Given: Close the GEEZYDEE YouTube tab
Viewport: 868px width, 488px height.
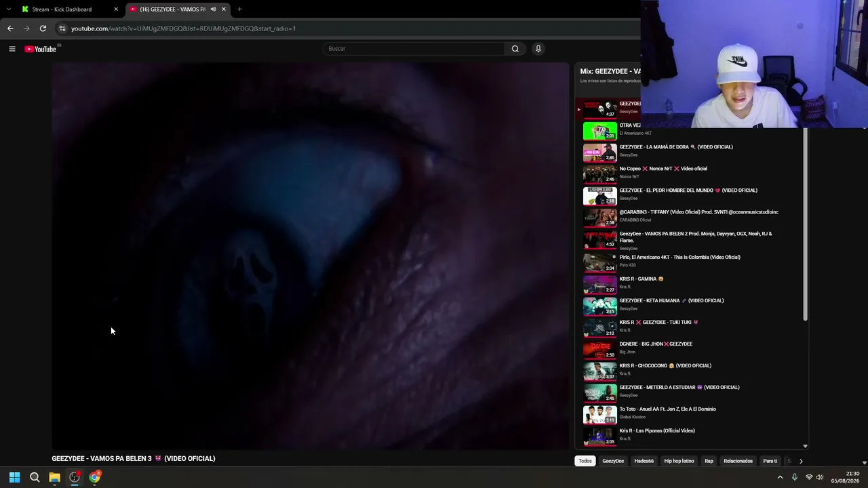Looking at the screenshot, I should click(224, 9).
